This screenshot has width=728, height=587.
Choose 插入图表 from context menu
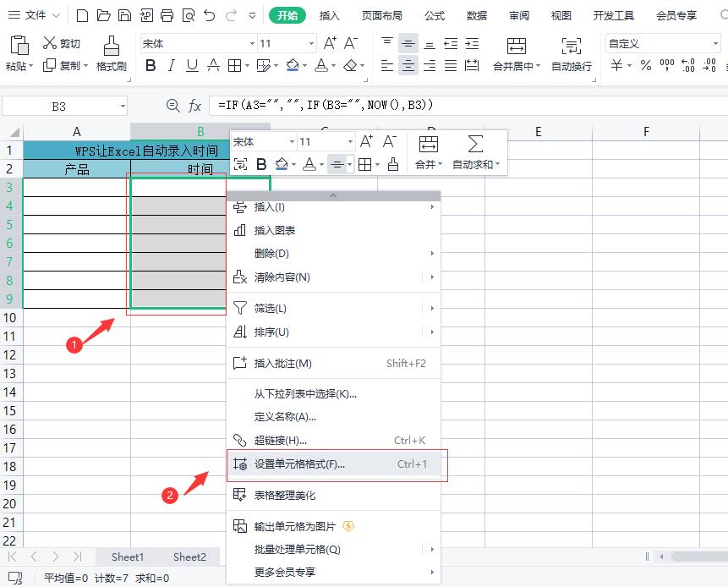[x=333, y=230]
